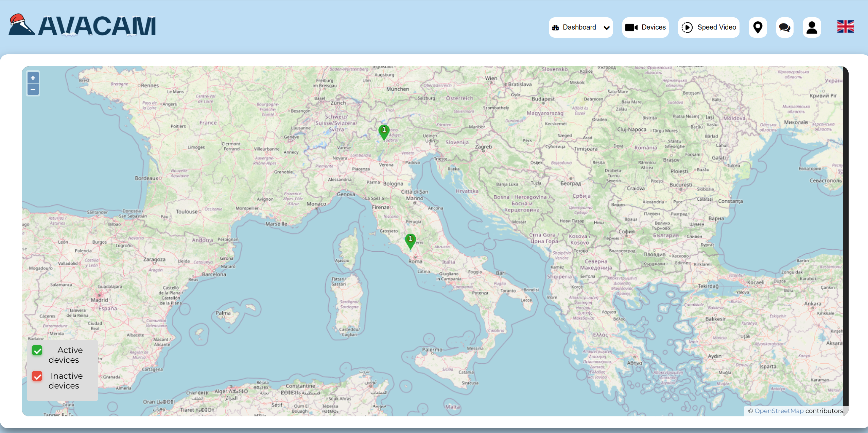The image size is (868, 433).
Task: Open the chat messages icon
Action: click(x=784, y=28)
